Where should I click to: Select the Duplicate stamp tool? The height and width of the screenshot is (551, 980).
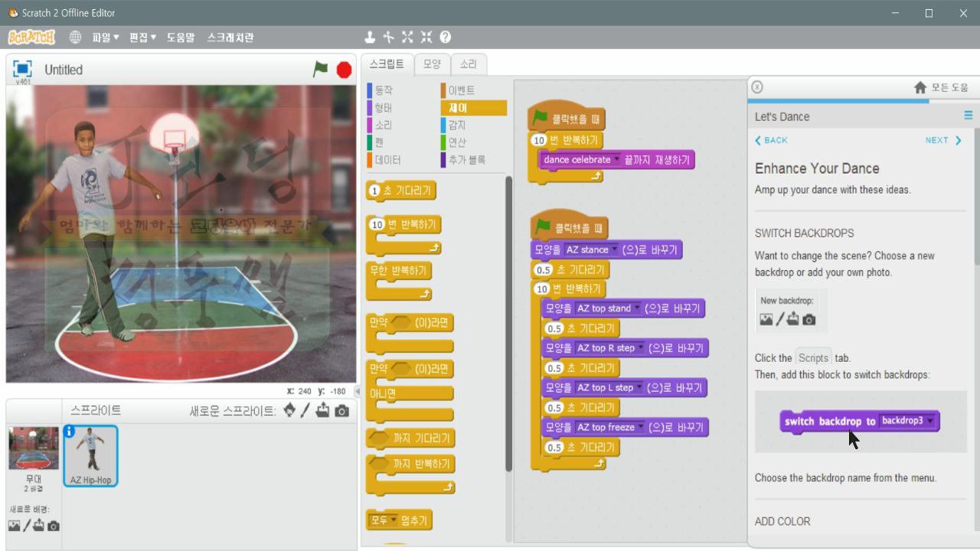(370, 37)
